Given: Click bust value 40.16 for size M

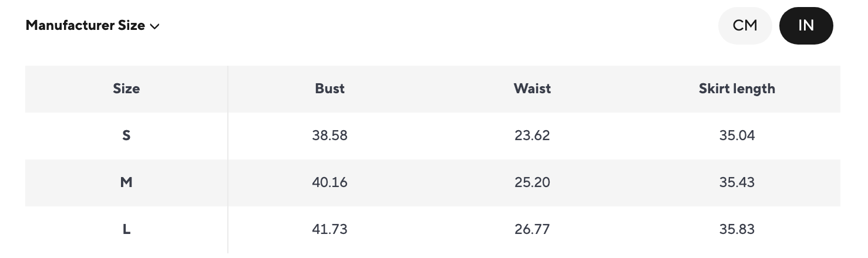Looking at the screenshot, I should 329,182.
